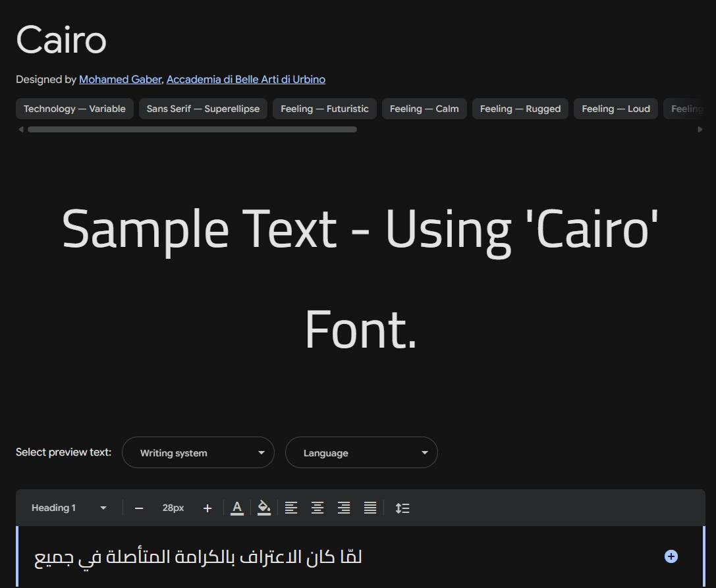Align preview text right
The image size is (716, 588).
tap(344, 508)
